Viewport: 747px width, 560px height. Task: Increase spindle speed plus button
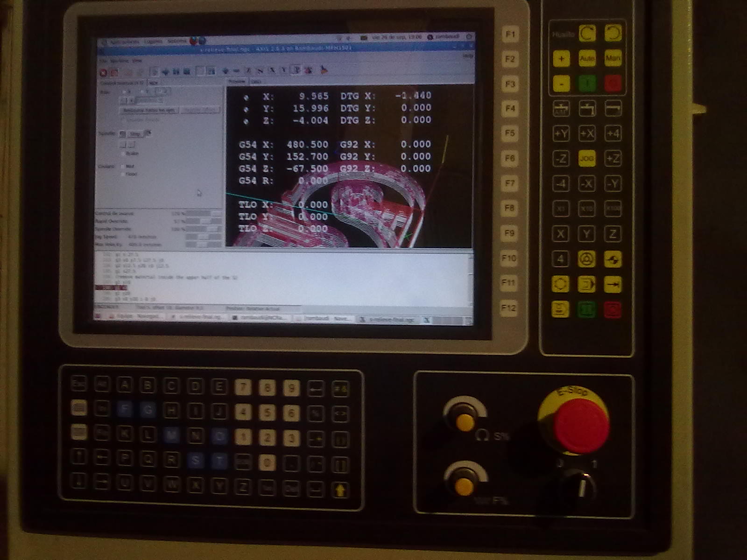coord(131,145)
